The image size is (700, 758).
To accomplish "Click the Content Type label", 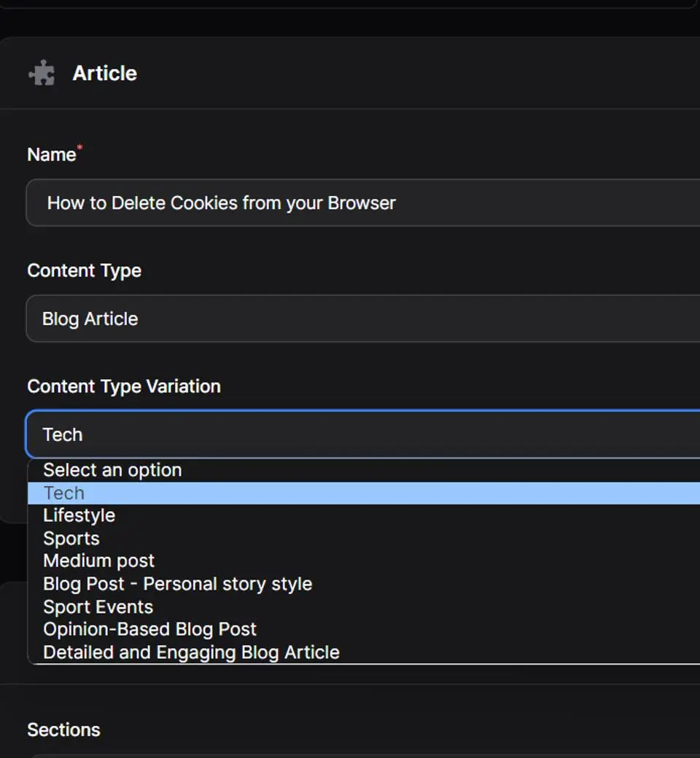I will click(x=84, y=270).
